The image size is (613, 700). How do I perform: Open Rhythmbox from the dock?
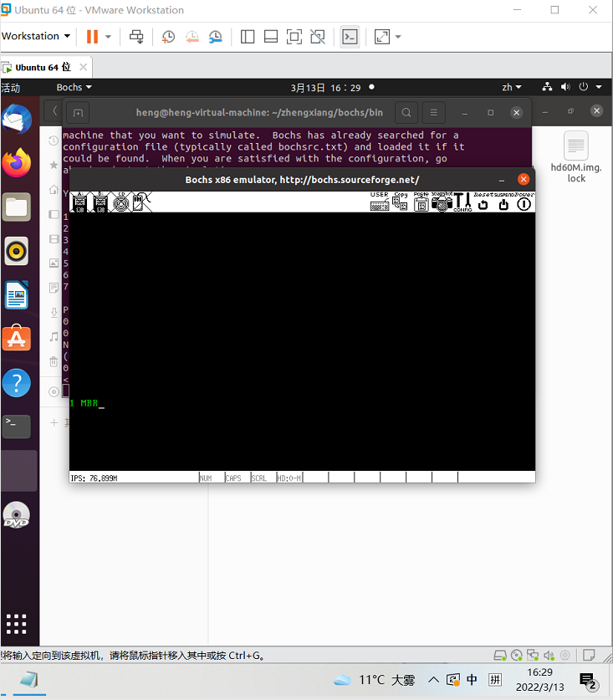point(17,251)
